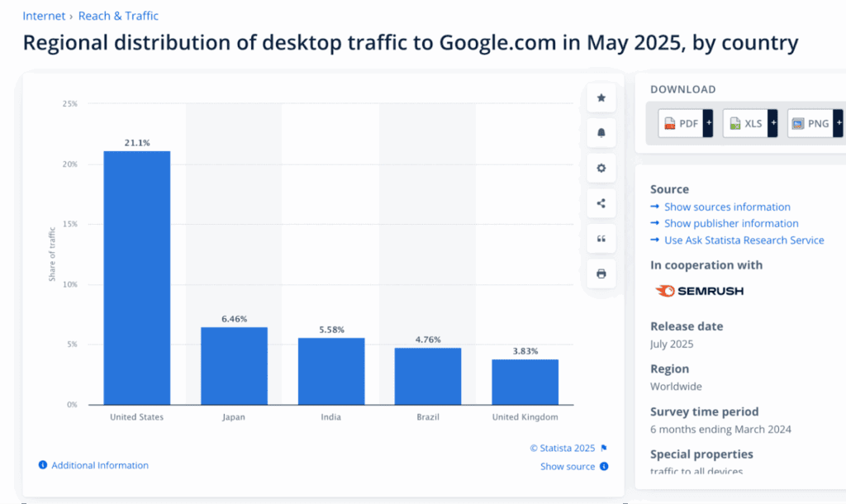Screen dimensions: 846x504
Task: Click the flag icon next to Statista copyright
Action: tap(603, 448)
